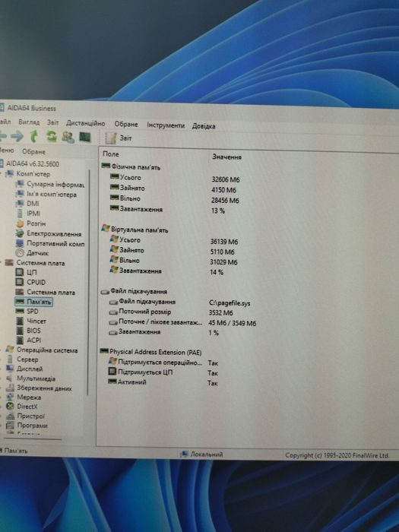Click the Поле column header
This screenshot has width=399, height=532.
[x=111, y=154]
